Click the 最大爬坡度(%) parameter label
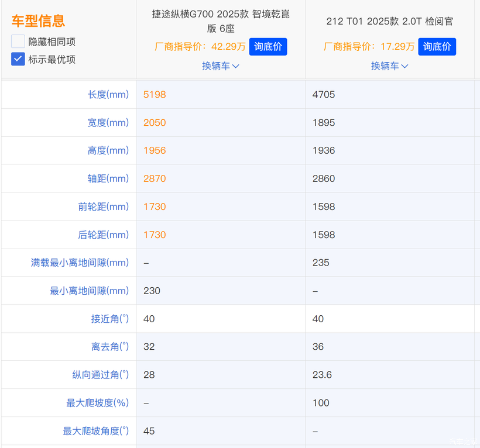 point(97,403)
